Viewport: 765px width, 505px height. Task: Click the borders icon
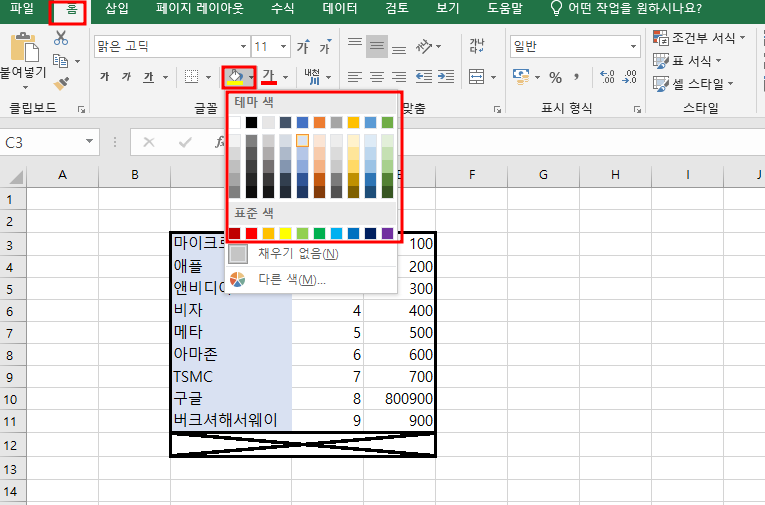coord(191,77)
